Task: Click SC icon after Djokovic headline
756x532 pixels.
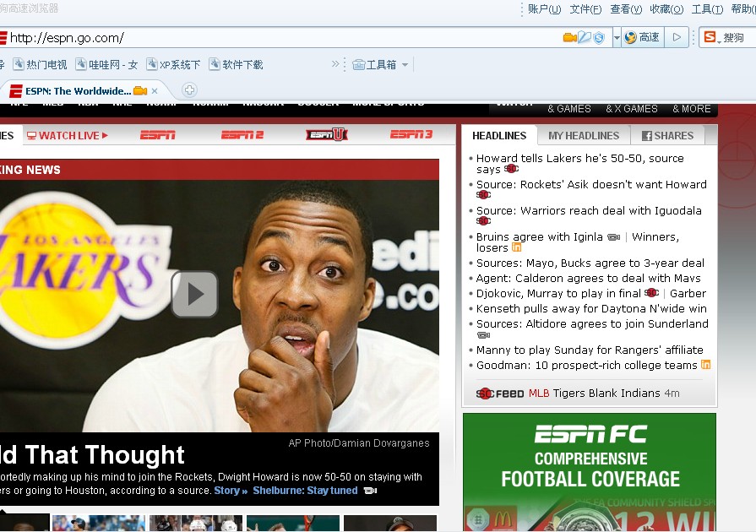Action: (651, 292)
